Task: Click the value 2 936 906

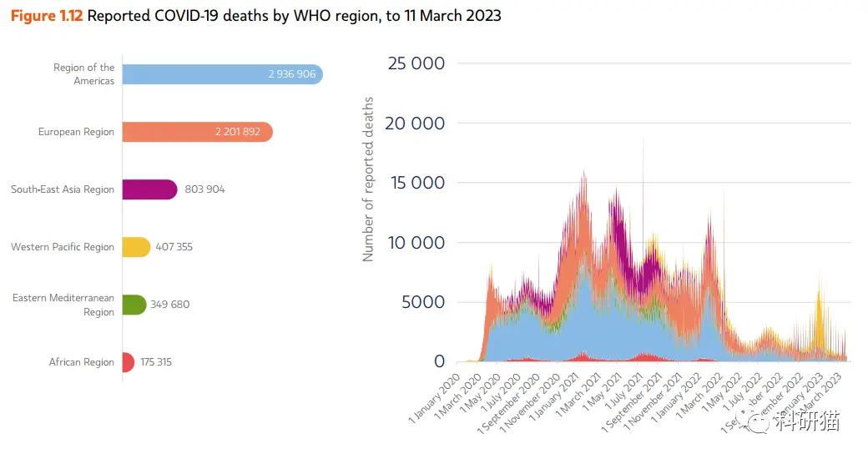Action: point(292,74)
